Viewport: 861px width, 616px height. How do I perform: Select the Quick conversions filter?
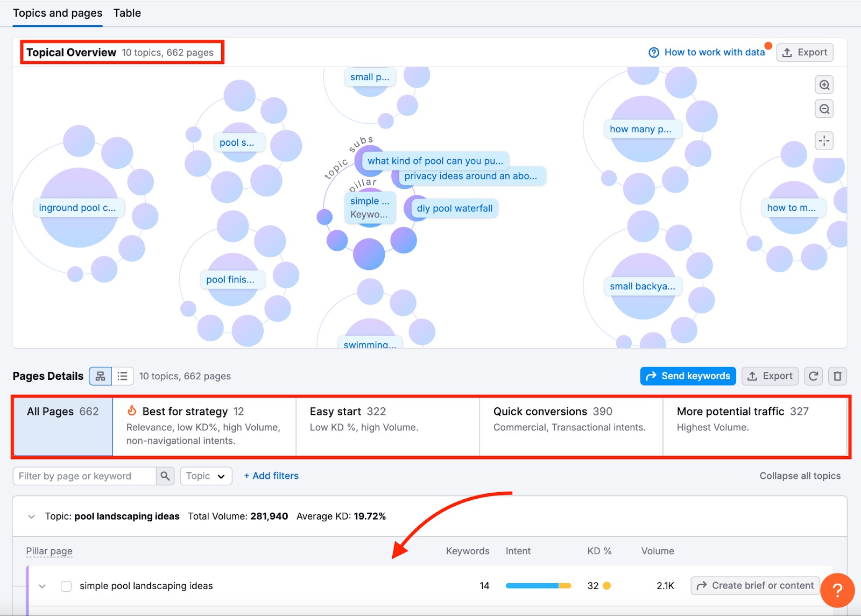click(x=571, y=427)
